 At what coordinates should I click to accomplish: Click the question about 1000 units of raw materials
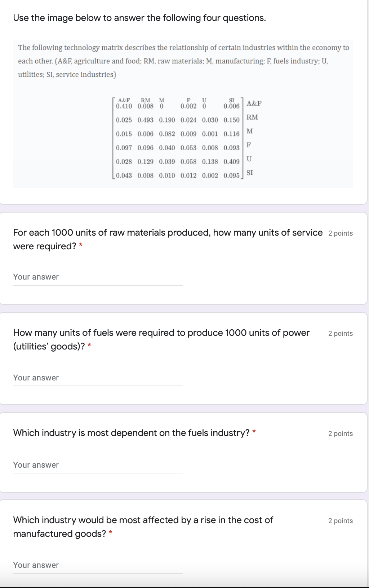point(168,239)
